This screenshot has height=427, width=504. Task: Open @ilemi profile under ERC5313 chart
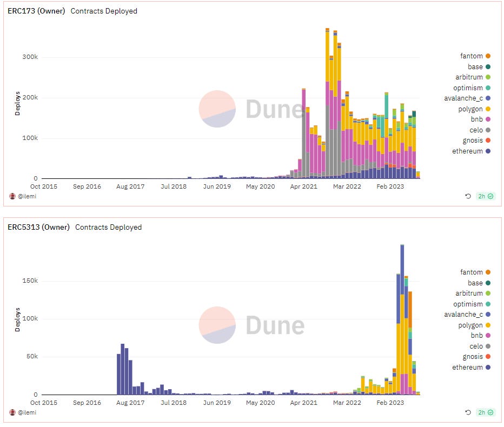[27, 412]
